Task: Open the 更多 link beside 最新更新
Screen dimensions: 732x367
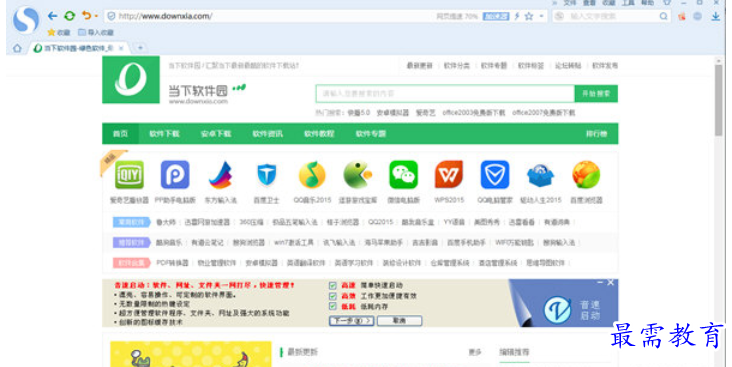Action: click(475, 352)
